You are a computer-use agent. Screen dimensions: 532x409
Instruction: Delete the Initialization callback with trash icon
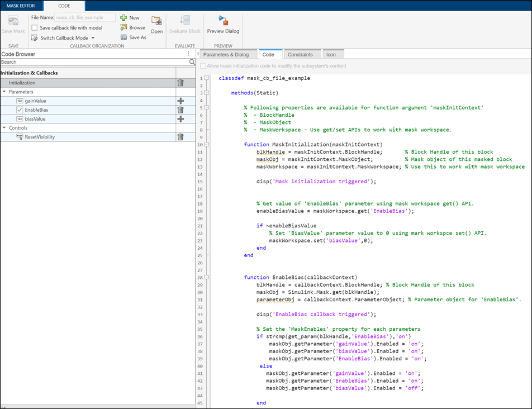[x=180, y=83]
